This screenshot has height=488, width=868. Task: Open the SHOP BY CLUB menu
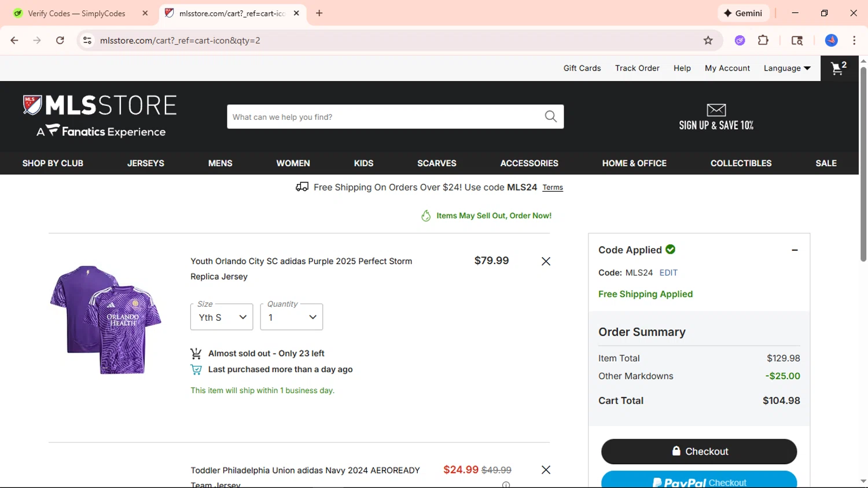(x=53, y=163)
